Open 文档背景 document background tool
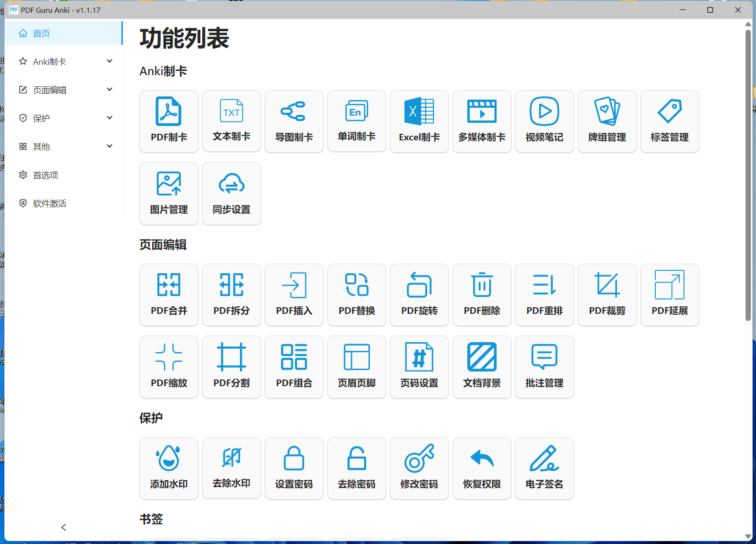 coord(482,367)
